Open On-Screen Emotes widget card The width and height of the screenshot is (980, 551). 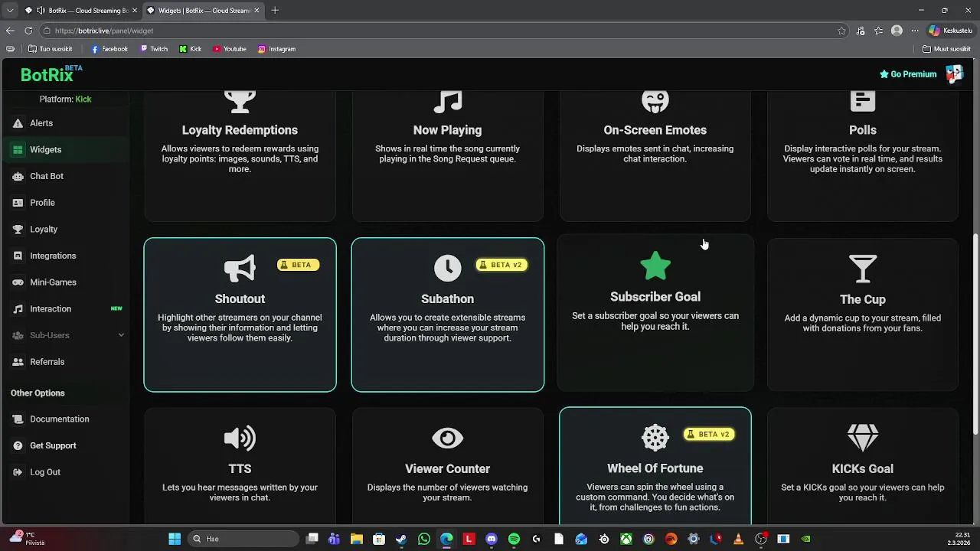(x=655, y=156)
